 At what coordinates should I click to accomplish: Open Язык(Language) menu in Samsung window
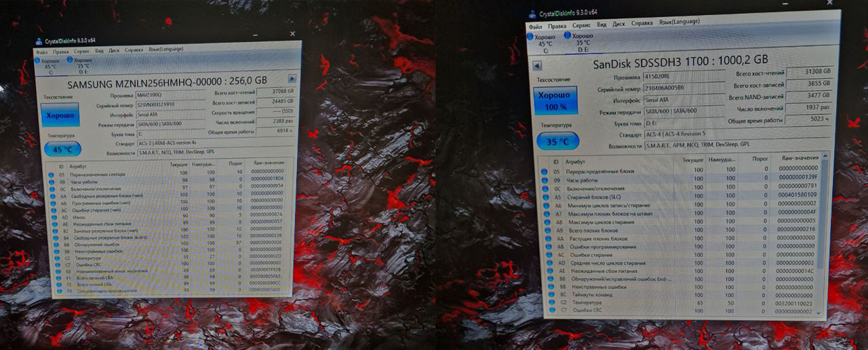[165, 49]
